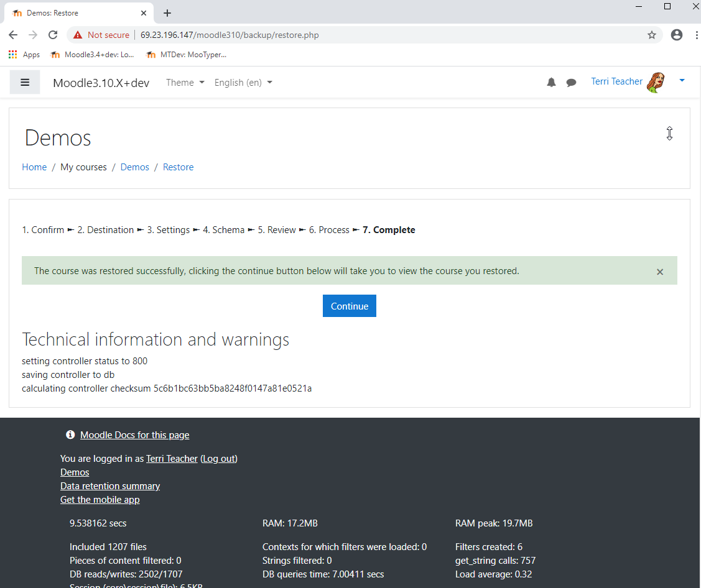Click 'setting controller status to 800' text
The width and height of the screenshot is (701, 588).
(85, 361)
